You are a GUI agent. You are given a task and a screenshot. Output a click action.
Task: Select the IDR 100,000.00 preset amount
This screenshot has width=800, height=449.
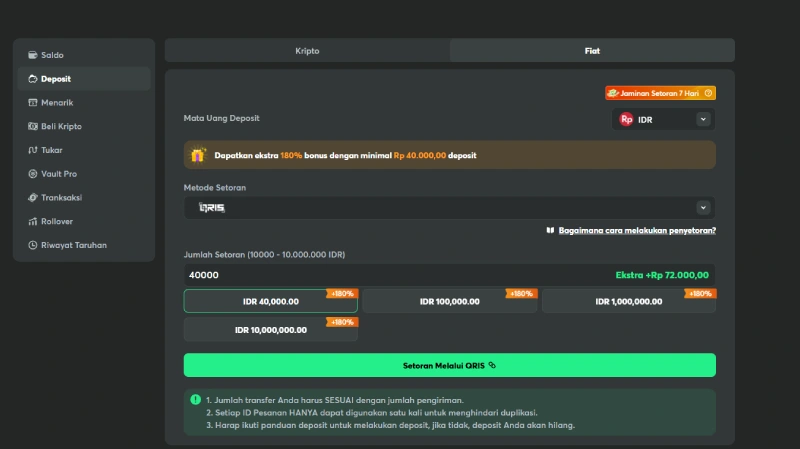pos(449,301)
